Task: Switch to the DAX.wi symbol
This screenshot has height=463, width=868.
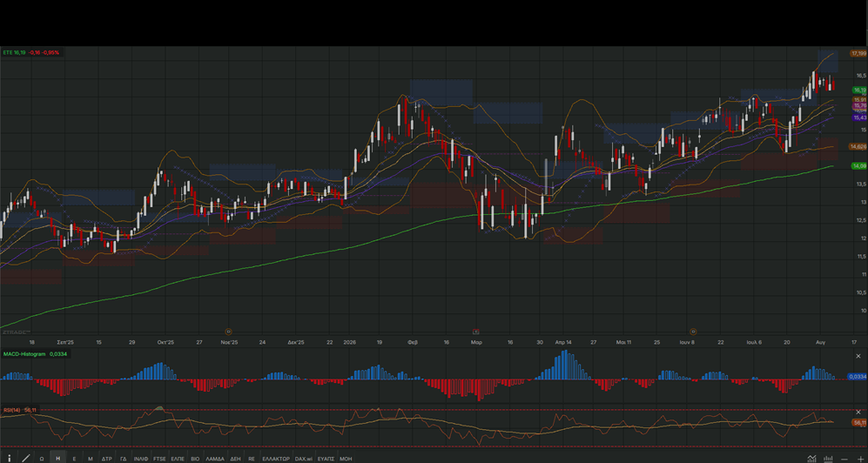Action: coord(303,459)
